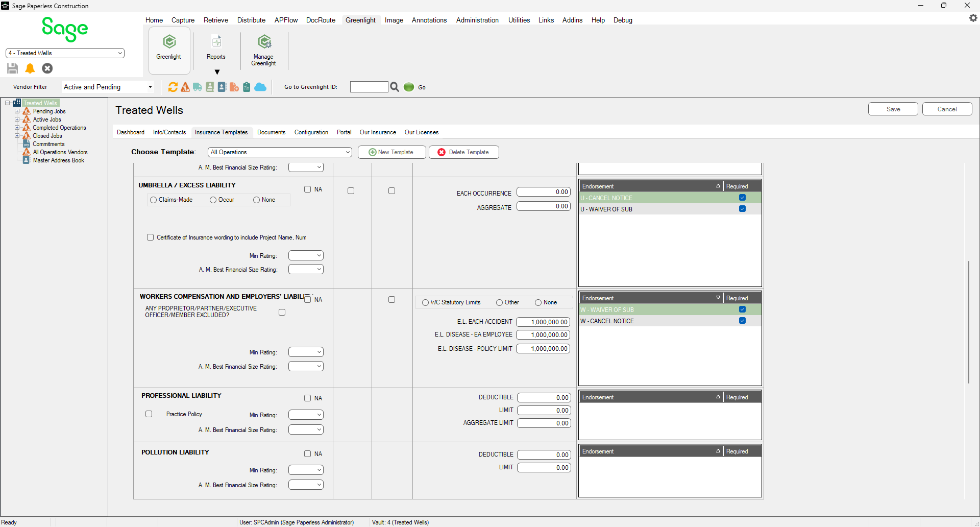980x527 pixels.
Task: Open the Reports ribbon button
Action: pyautogui.click(x=216, y=47)
